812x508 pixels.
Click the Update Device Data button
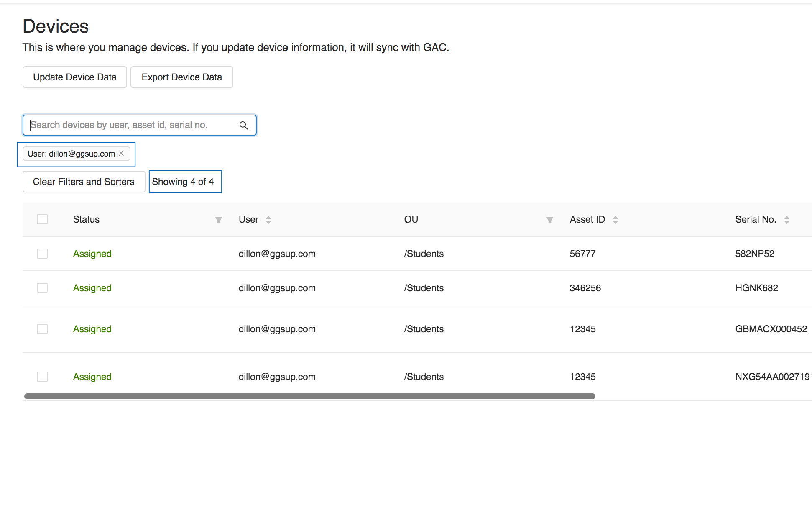tap(74, 77)
